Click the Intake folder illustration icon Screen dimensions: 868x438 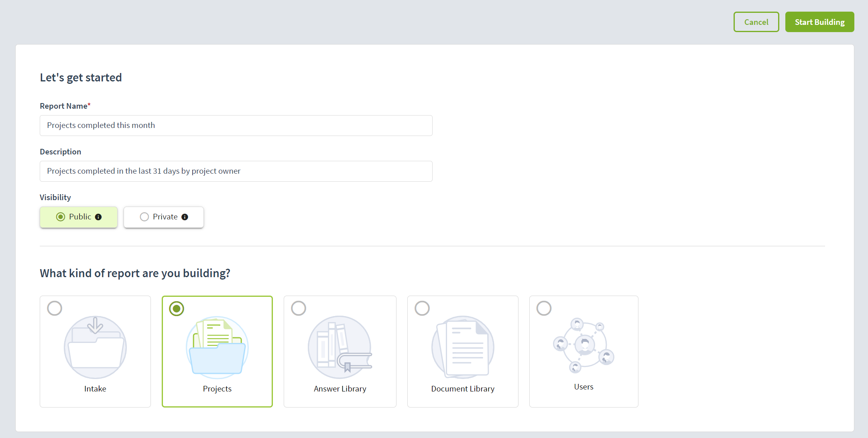(95, 347)
